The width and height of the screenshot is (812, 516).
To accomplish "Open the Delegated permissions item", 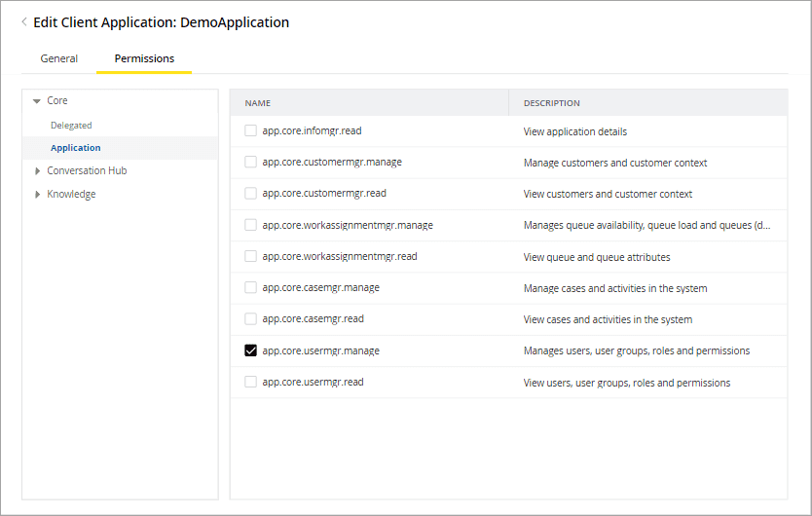I will tap(71, 126).
